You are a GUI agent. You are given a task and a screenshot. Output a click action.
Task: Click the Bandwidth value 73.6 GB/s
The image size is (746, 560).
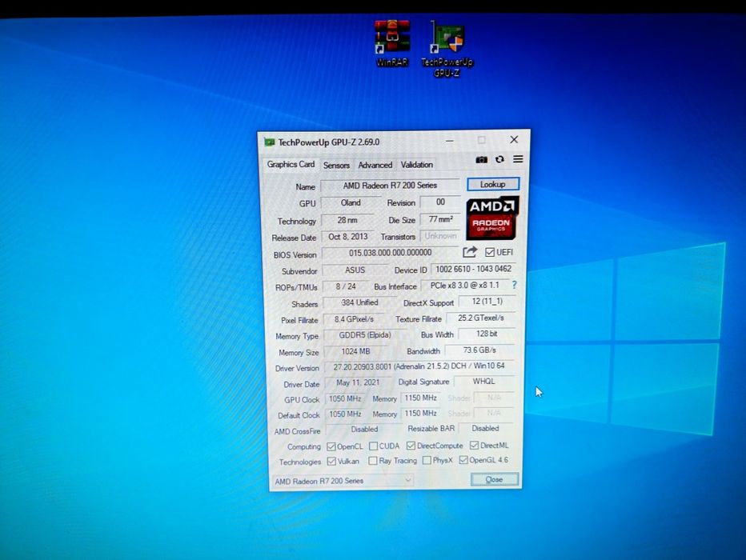(479, 350)
